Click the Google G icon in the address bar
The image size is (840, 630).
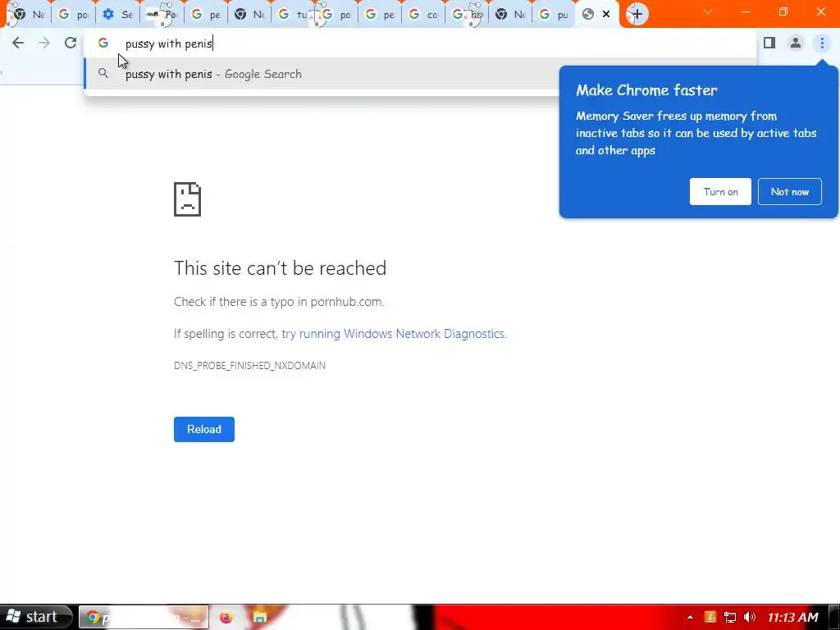point(103,43)
